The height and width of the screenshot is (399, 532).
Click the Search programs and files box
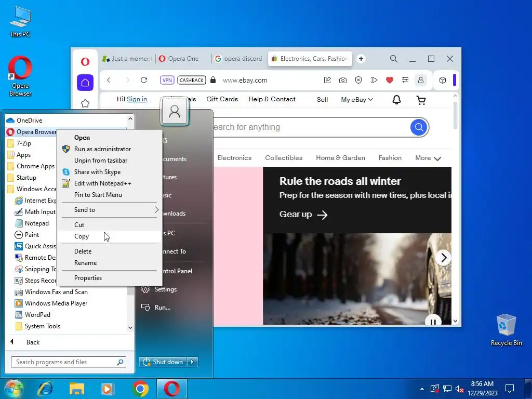pos(68,362)
